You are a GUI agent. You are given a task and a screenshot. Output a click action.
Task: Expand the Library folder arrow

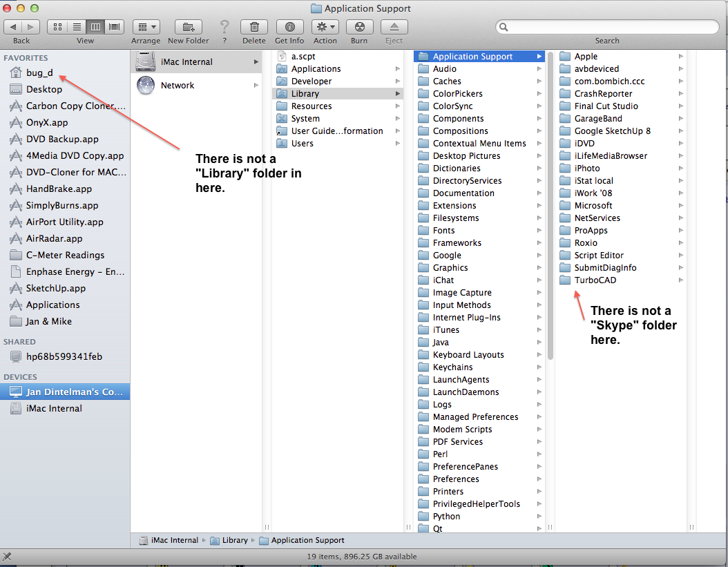[398, 94]
